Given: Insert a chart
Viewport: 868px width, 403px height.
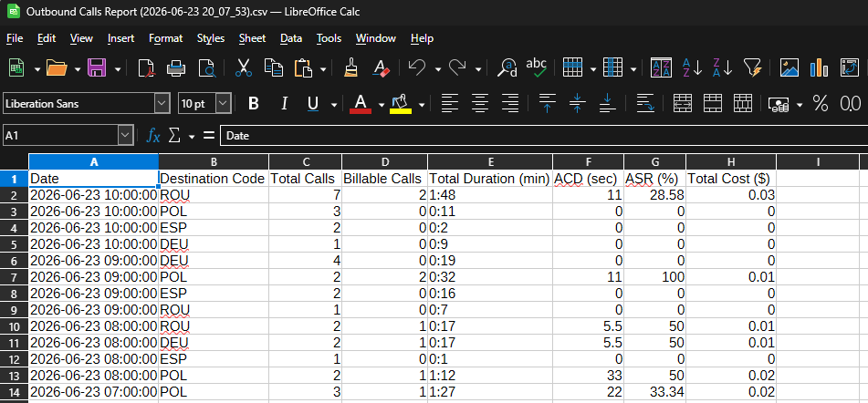Looking at the screenshot, I should coord(819,68).
